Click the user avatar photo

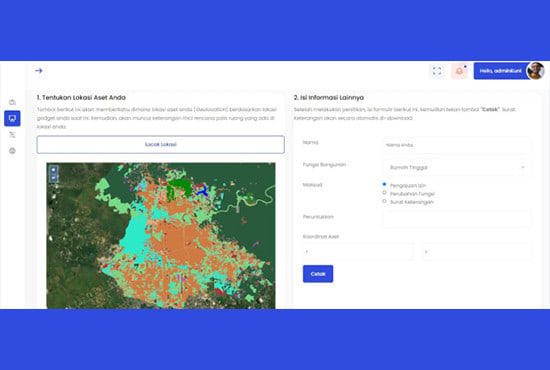[x=535, y=71]
